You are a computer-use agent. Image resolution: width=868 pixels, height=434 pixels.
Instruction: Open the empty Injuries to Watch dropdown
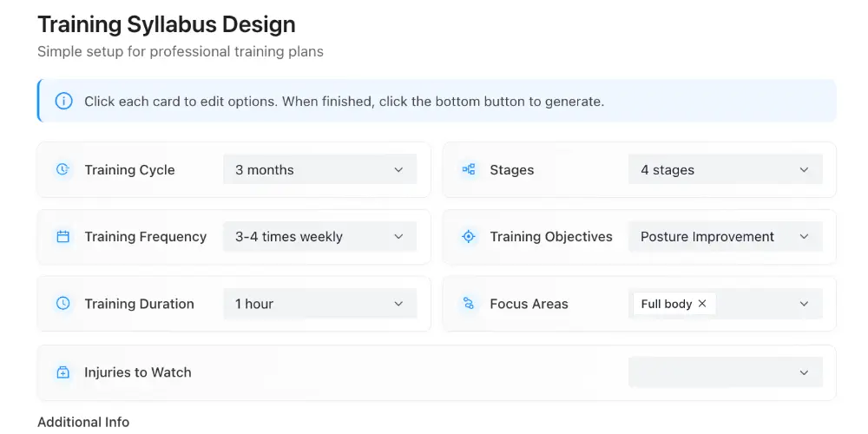[725, 372]
